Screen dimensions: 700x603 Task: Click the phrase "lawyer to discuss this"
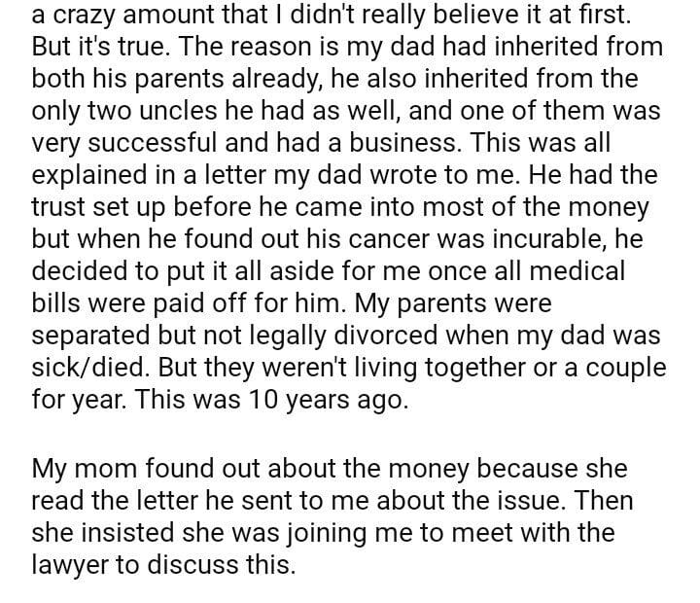point(162,565)
